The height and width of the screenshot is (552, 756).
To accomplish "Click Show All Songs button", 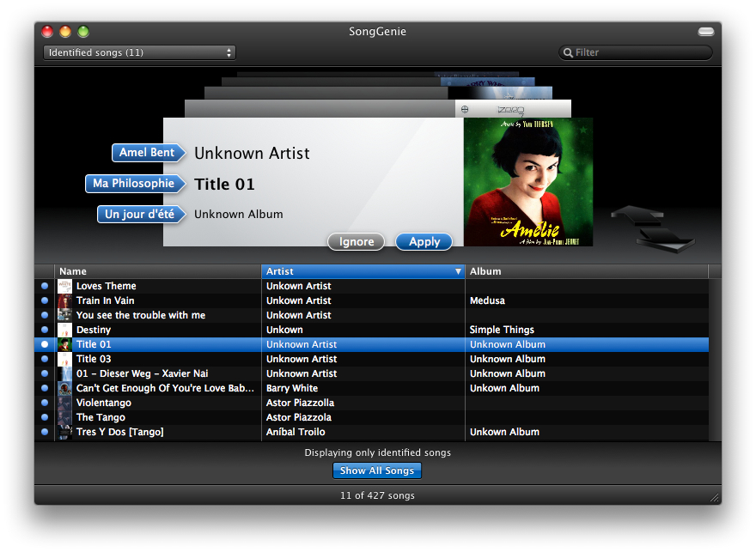I will (377, 470).
